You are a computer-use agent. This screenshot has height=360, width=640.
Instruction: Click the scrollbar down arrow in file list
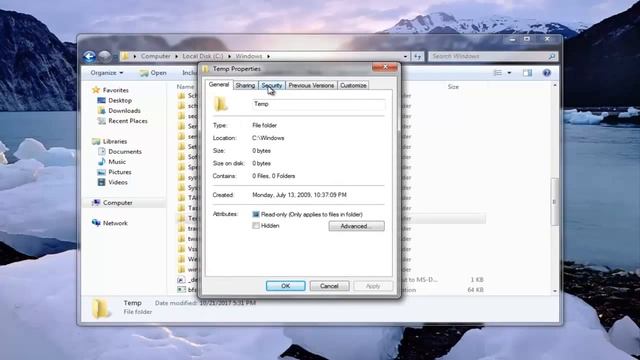pos(555,291)
